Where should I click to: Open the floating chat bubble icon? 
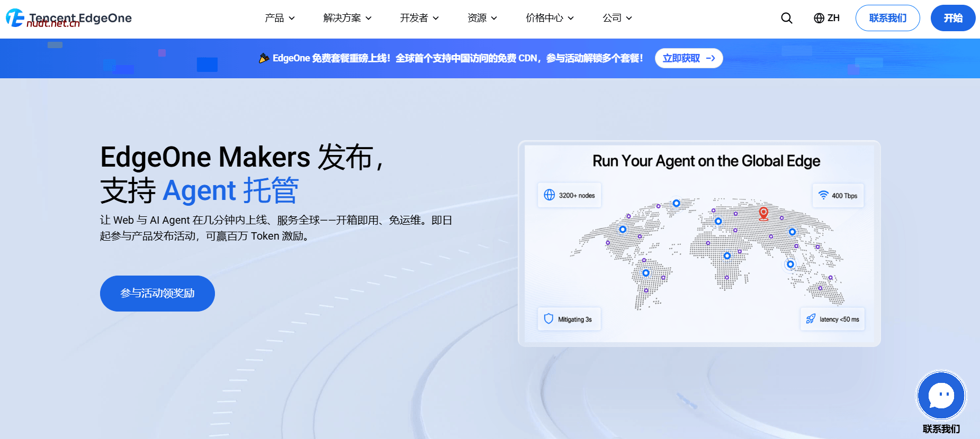941,396
